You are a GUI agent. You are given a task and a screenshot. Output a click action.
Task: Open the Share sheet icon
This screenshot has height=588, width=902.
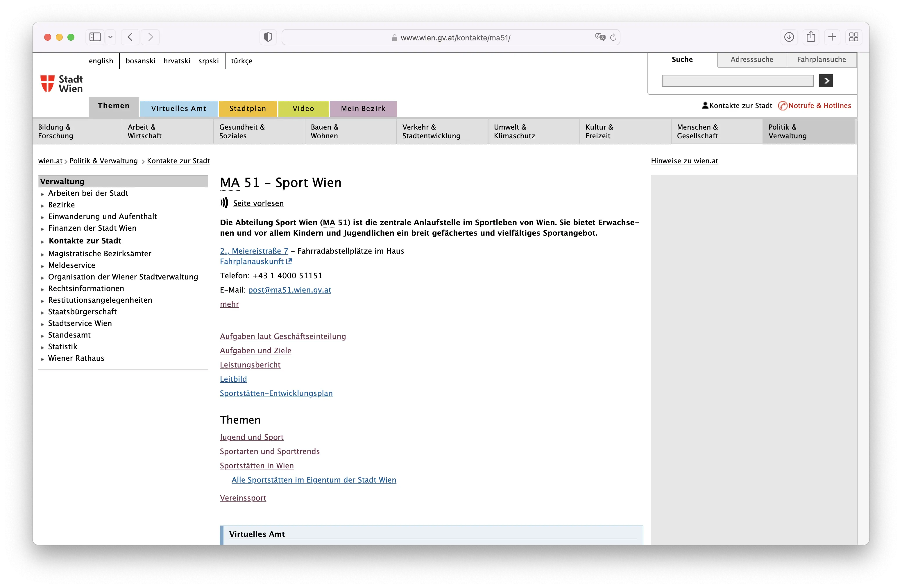pos(811,37)
